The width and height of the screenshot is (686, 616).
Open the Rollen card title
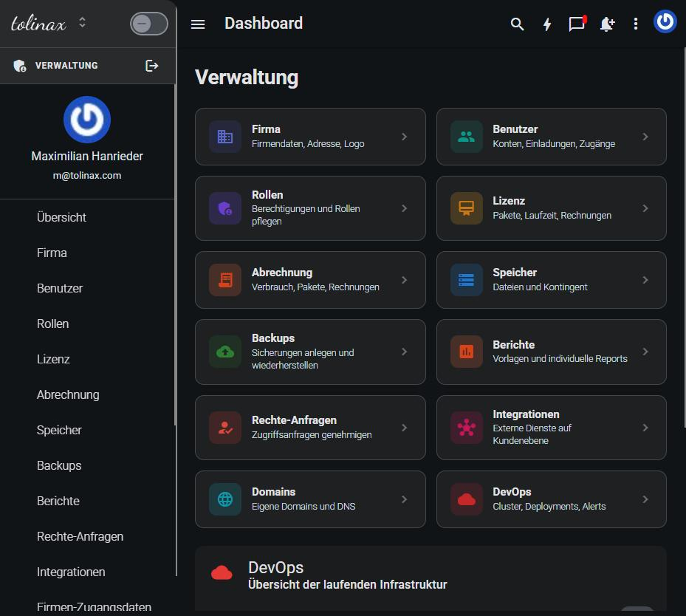267,195
